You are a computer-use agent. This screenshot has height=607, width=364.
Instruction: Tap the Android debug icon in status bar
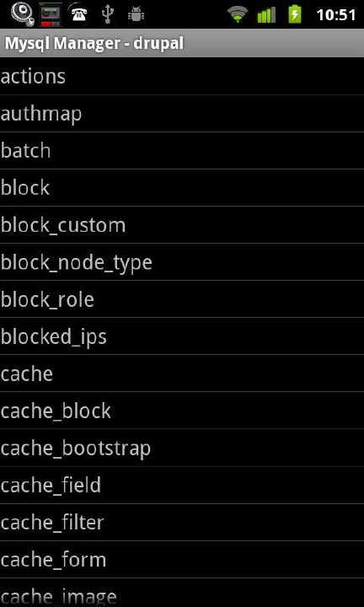pos(136,14)
